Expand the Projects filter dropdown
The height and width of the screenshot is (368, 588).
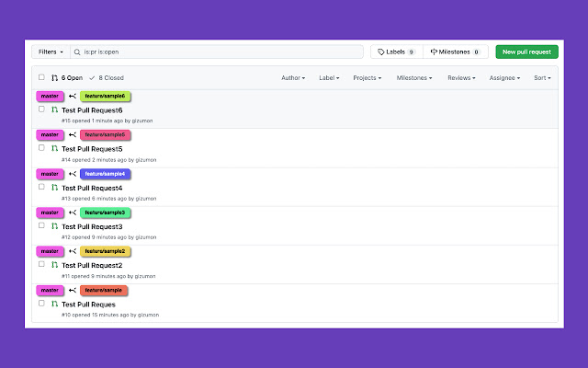(367, 77)
